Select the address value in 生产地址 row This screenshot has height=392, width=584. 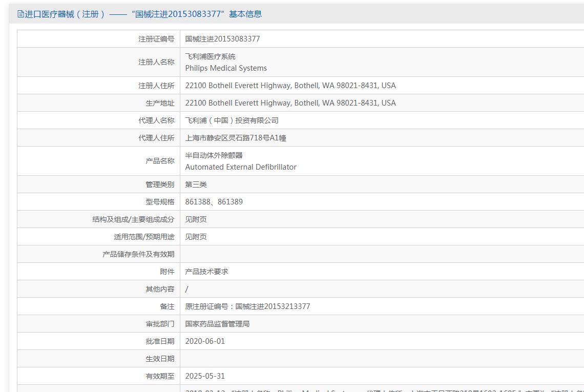click(290, 103)
